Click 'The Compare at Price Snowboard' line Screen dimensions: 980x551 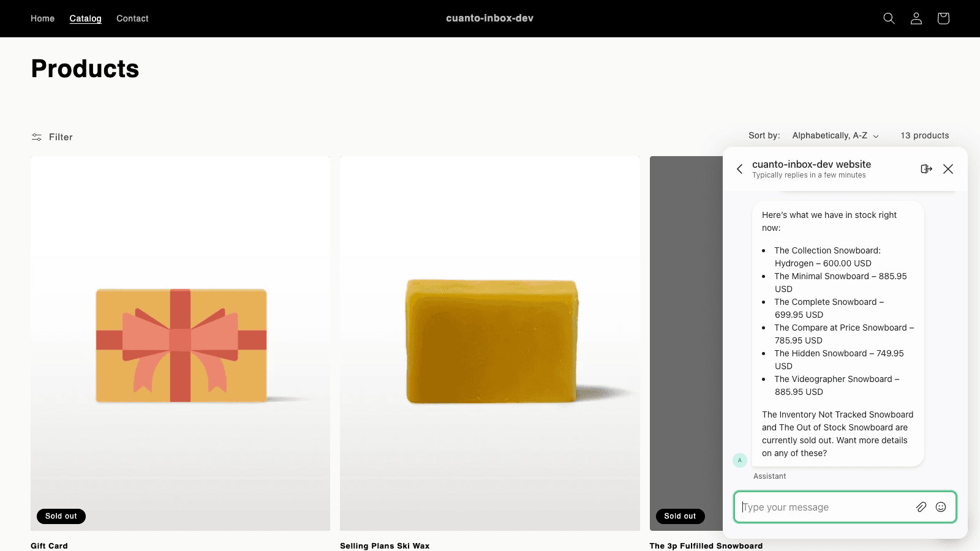pos(844,334)
